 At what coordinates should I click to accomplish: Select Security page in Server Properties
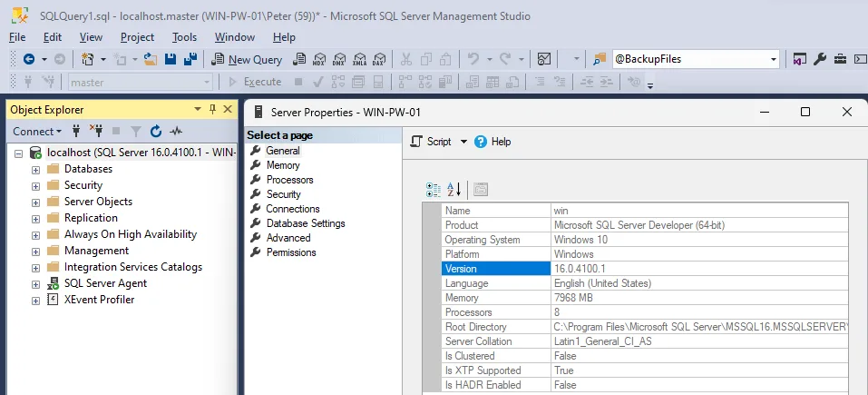(283, 194)
